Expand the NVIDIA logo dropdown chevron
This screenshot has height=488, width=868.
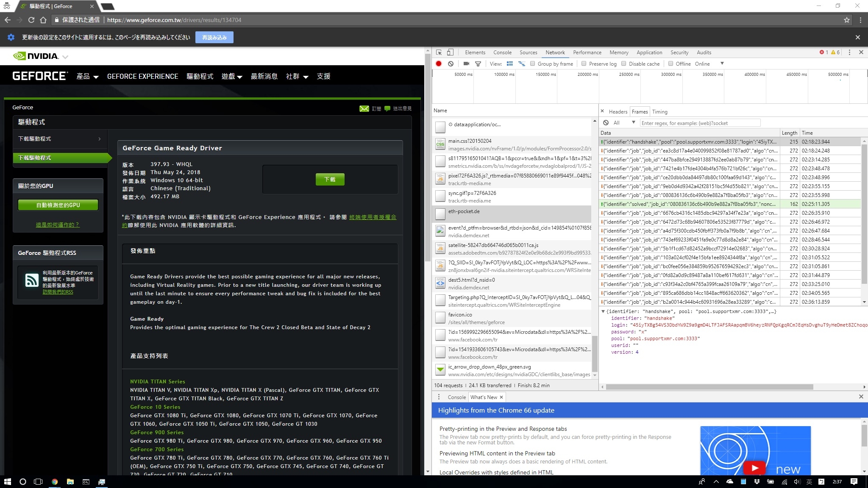point(65,57)
